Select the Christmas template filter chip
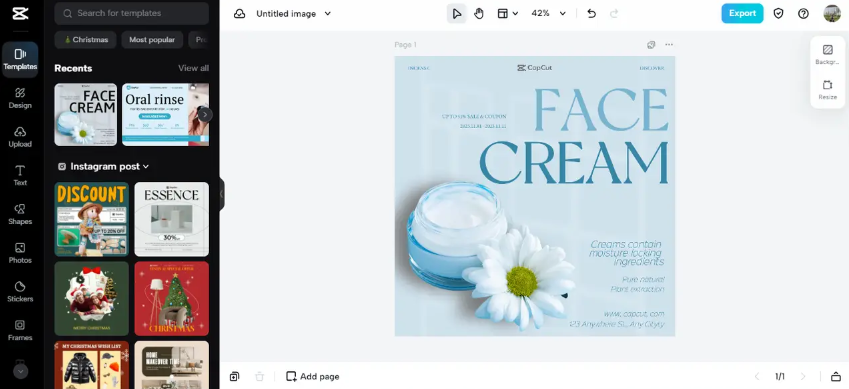The height and width of the screenshot is (389, 849). 86,40
